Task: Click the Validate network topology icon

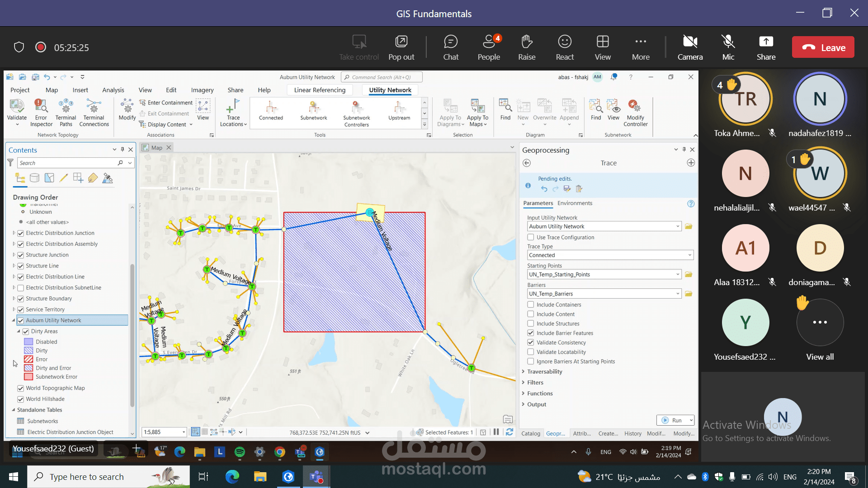Action: tap(17, 112)
